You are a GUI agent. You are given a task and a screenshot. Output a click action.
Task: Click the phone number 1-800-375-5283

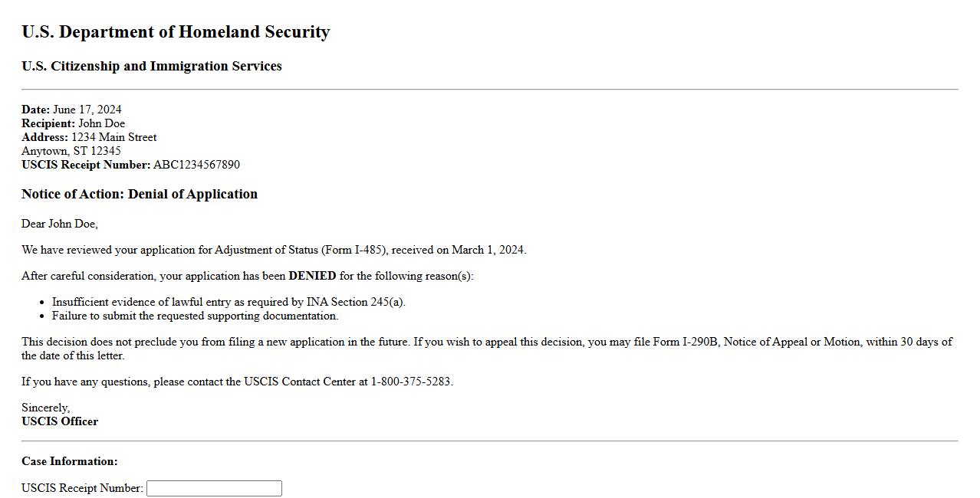(x=411, y=382)
